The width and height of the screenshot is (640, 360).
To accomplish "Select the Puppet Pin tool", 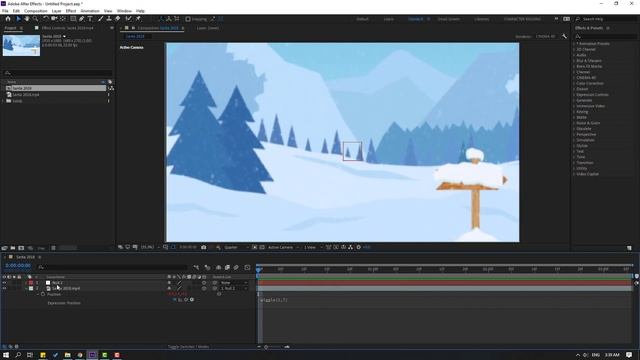I will [138, 19].
